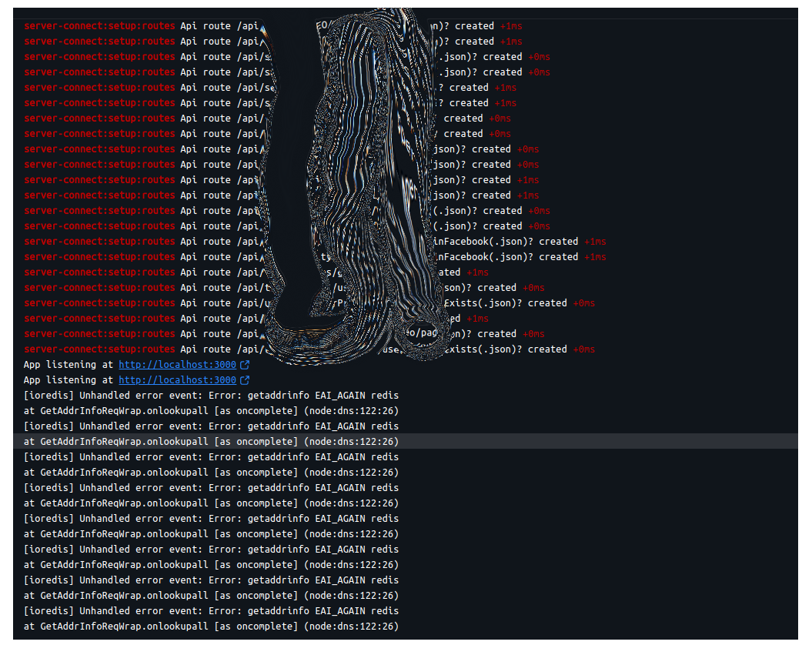Select the last server-connect:setup:routes log line

tap(99, 349)
